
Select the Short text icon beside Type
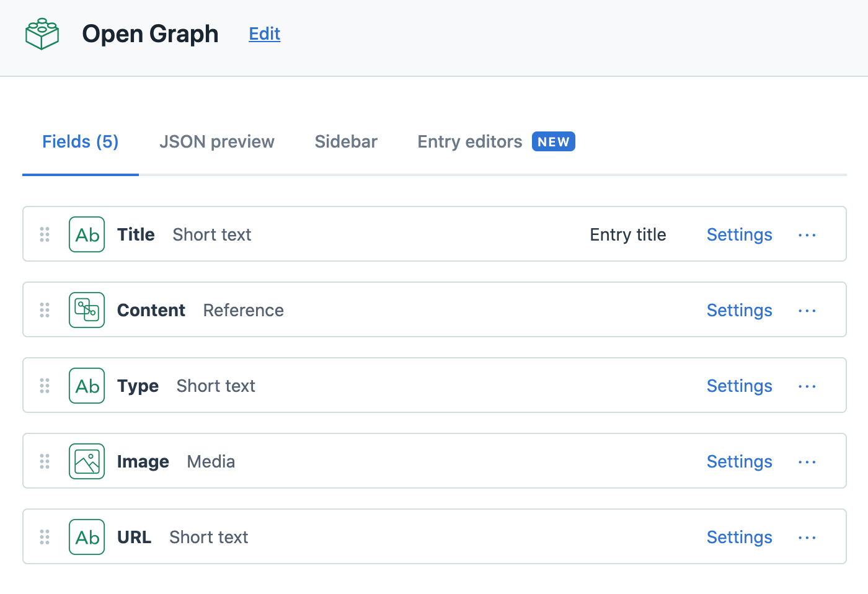tap(86, 385)
